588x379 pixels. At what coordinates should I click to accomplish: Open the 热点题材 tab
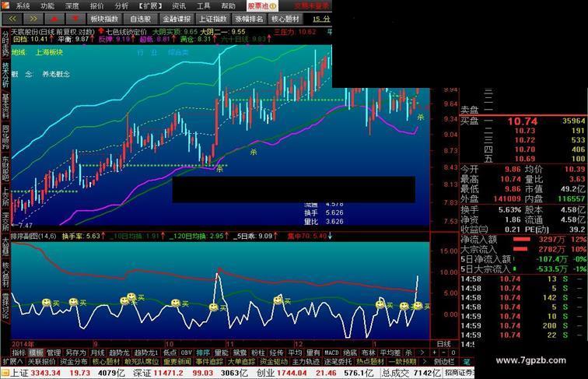click(370, 362)
